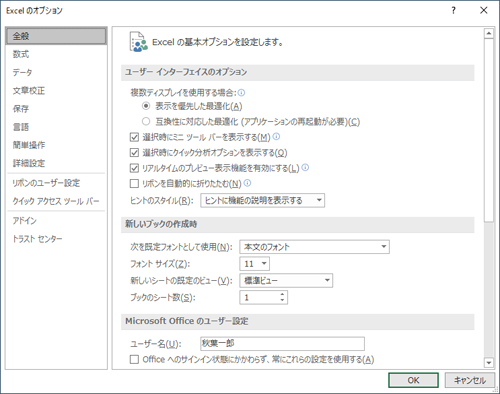Select 保存 category in sidebar
The image size is (500, 394).
56,109
